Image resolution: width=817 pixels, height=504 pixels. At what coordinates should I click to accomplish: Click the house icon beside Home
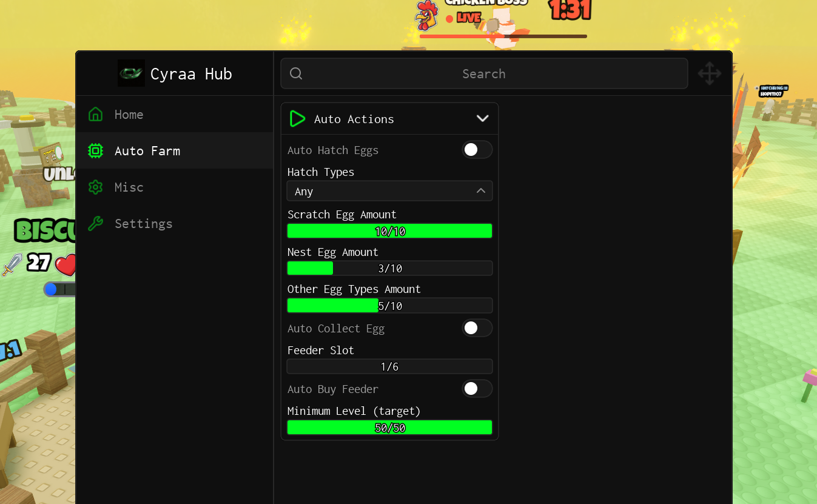95,114
